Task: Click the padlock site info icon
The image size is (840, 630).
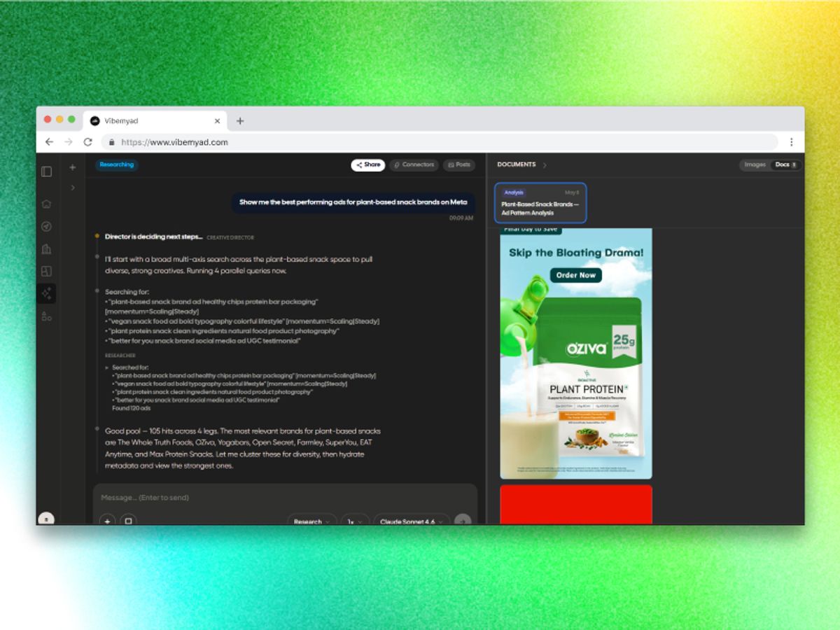Action: (112, 142)
